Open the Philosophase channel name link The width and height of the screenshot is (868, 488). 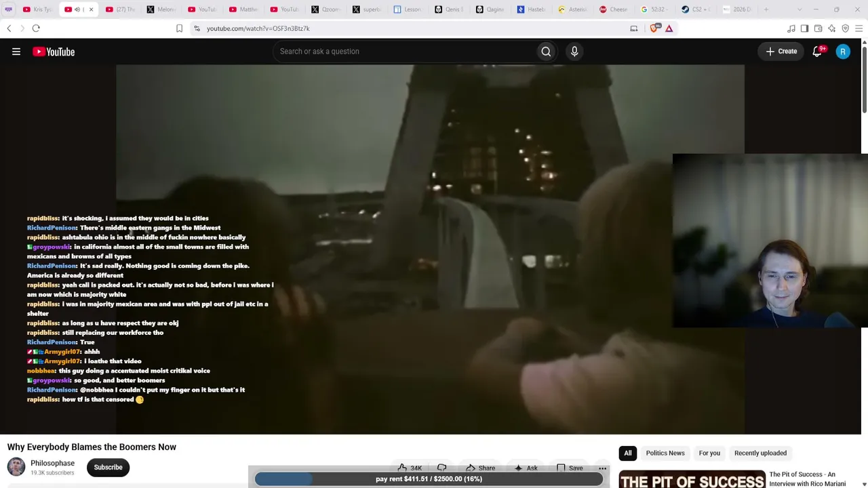click(52, 463)
